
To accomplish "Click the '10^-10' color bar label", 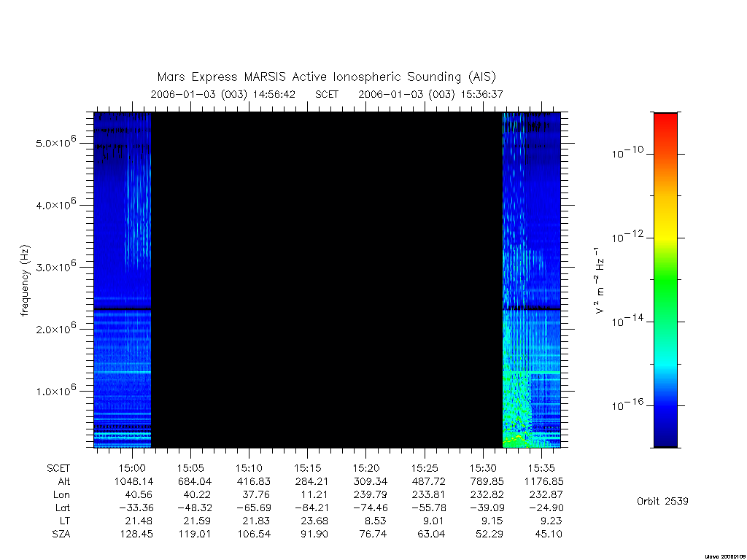I will coord(628,152).
